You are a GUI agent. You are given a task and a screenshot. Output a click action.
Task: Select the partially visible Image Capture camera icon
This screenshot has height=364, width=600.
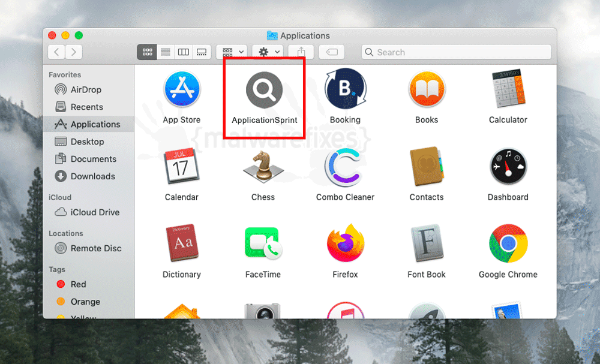pos(263,311)
